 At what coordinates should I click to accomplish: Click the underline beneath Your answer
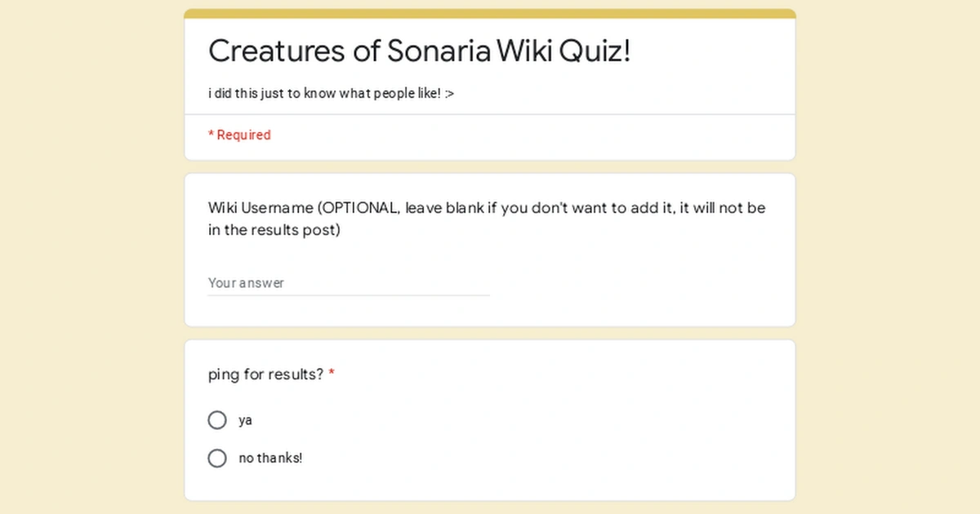click(349, 294)
